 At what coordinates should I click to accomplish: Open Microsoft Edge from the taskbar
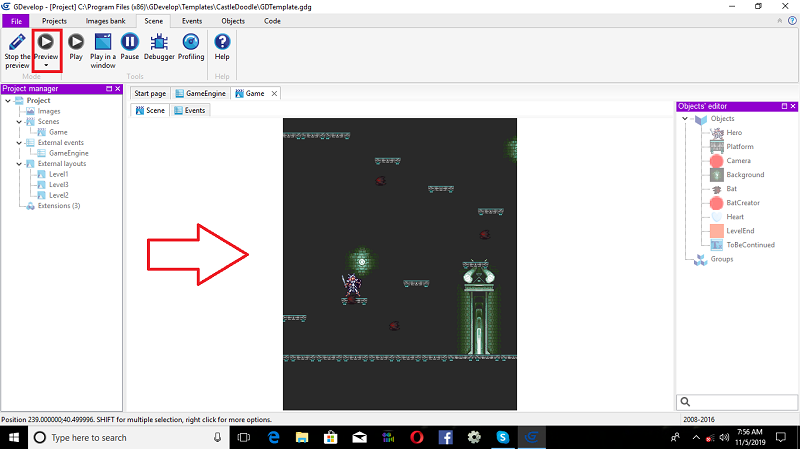273,438
